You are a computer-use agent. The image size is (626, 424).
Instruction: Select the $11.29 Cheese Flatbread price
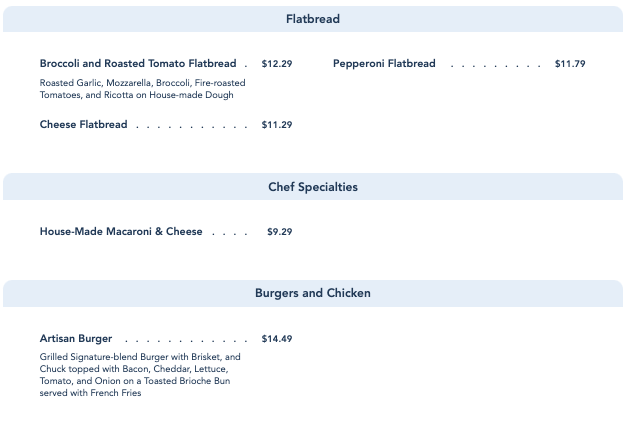[x=277, y=125]
